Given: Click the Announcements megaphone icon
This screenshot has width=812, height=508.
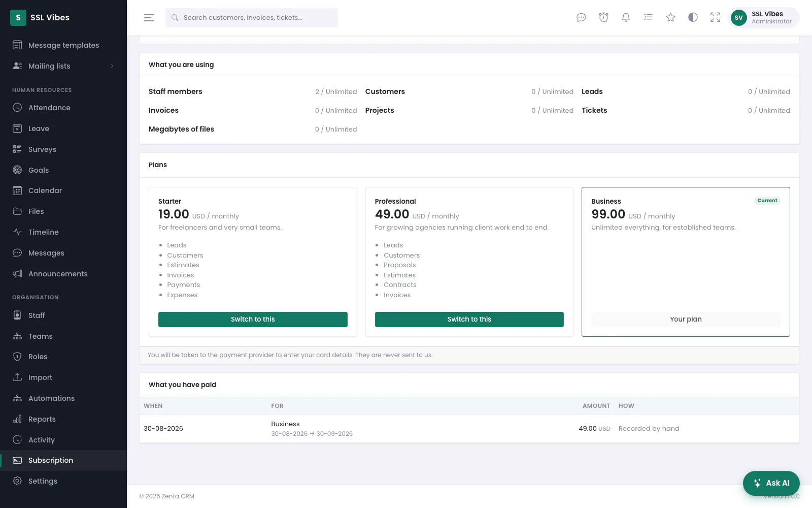Looking at the screenshot, I should pos(17,274).
